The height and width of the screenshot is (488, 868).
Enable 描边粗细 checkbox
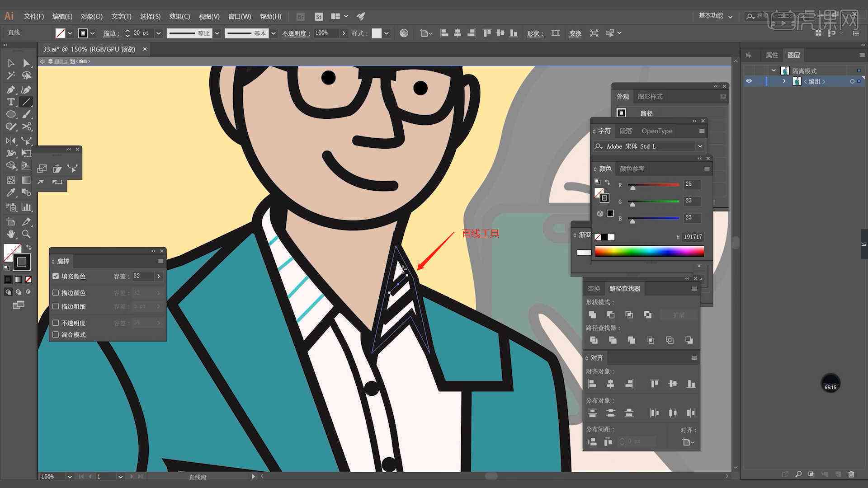click(x=56, y=306)
